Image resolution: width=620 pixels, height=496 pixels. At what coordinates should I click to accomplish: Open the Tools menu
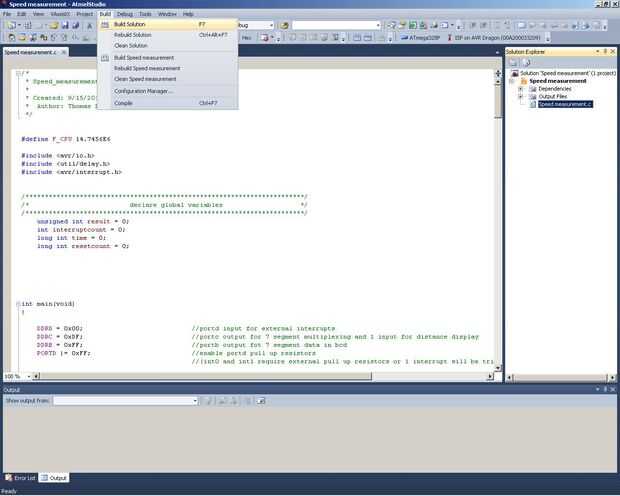pyautogui.click(x=145, y=14)
